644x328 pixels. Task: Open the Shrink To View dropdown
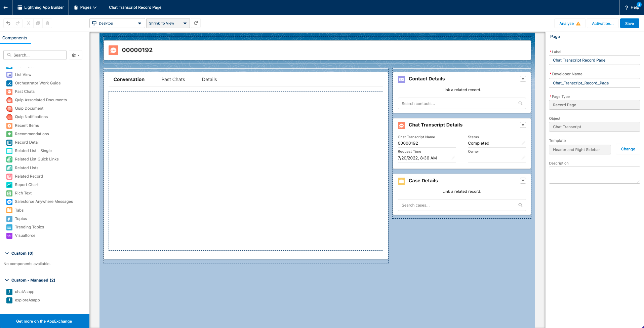(168, 23)
